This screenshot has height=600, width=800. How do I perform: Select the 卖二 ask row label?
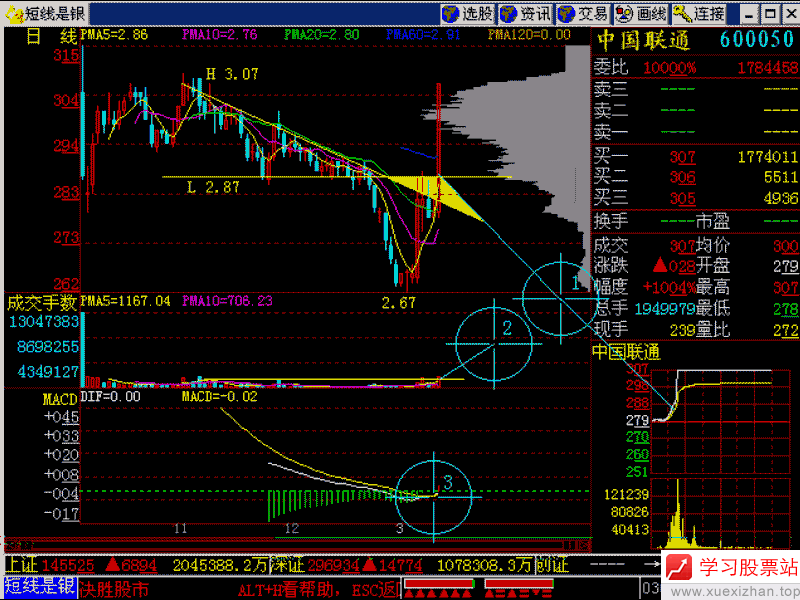coord(611,111)
